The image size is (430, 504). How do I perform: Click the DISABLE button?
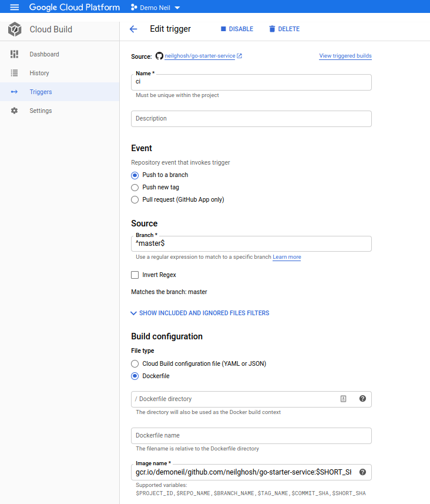(x=236, y=29)
